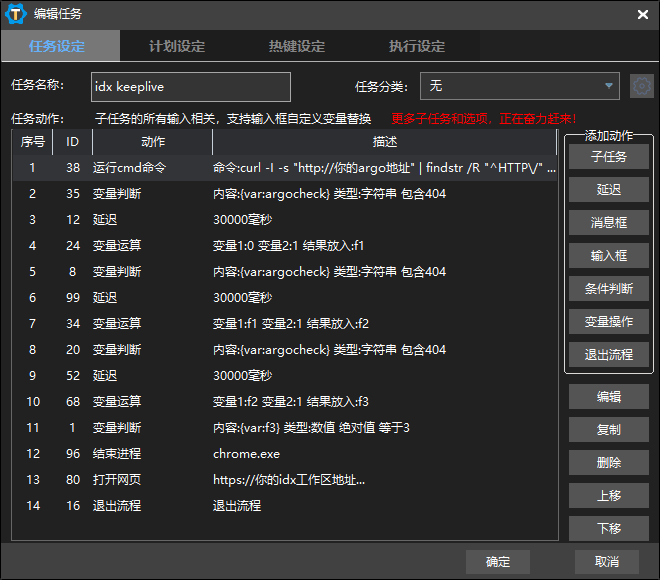Click the 删除 button

(x=609, y=463)
